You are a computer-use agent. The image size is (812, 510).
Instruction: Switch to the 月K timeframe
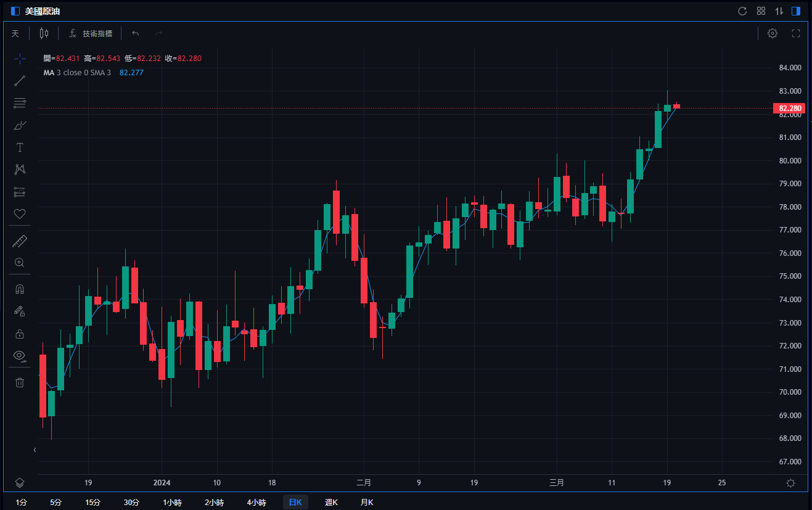(x=367, y=502)
